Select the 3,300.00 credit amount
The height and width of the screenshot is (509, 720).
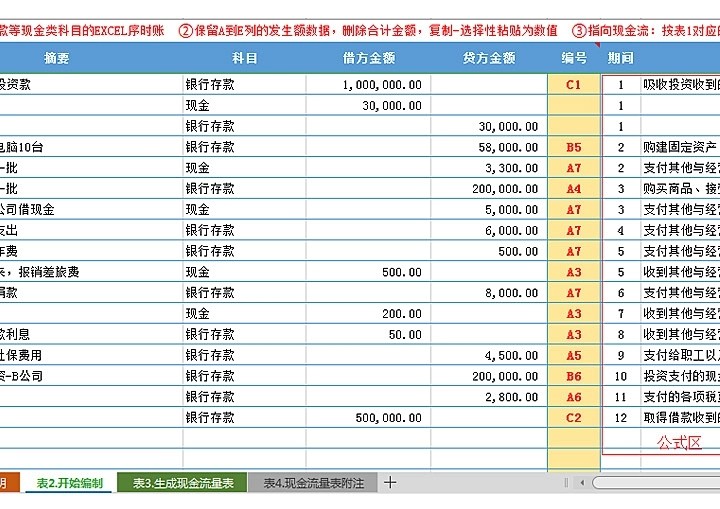click(x=489, y=168)
